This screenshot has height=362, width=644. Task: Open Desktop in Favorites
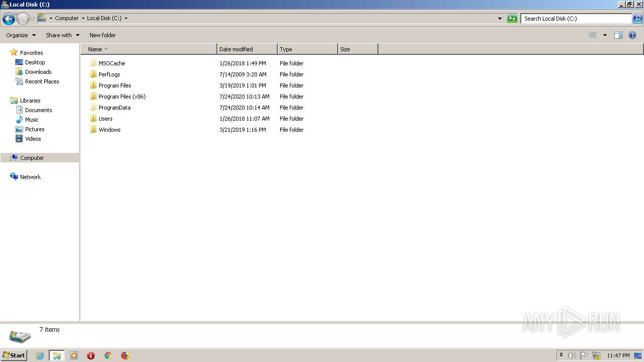click(x=35, y=62)
